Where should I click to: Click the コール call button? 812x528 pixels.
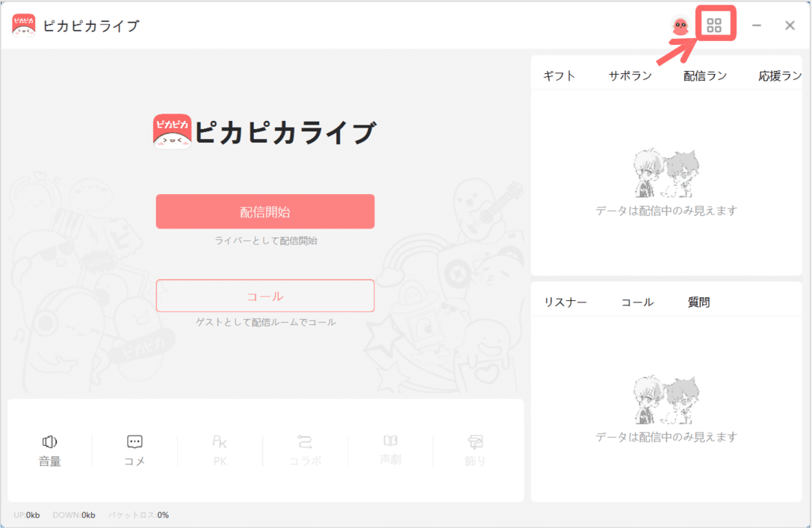265,296
